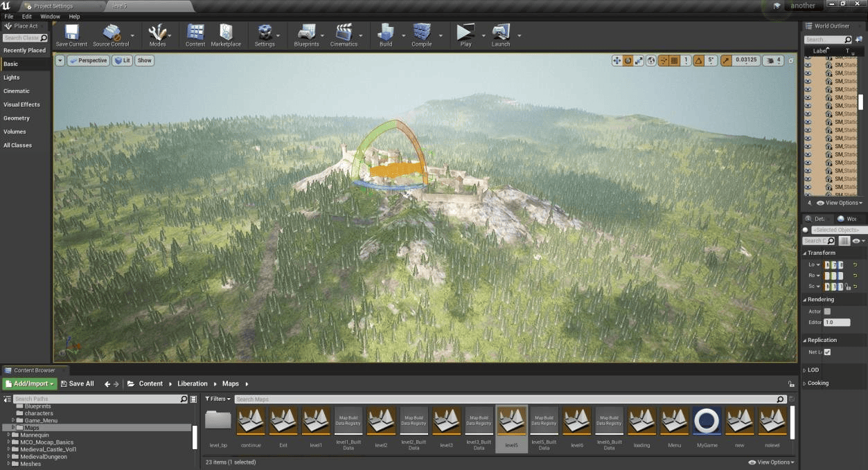Open the Help menu

click(x=74, y=16)
